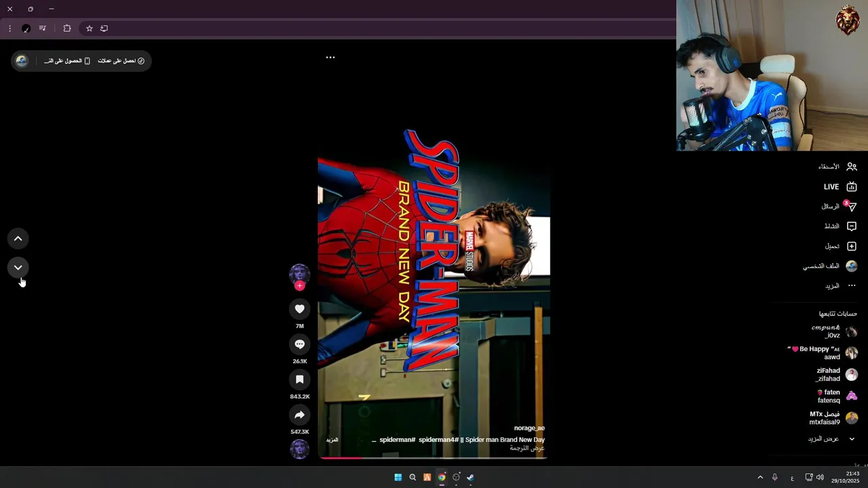Click عرض الترجمة to show translation
868x488 pixels.
click(527, 448)
